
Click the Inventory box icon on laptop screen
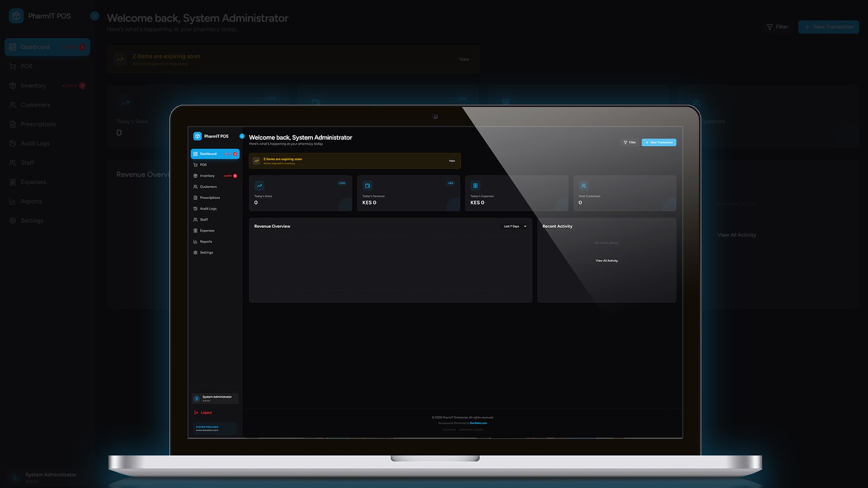tap(195, 176)
